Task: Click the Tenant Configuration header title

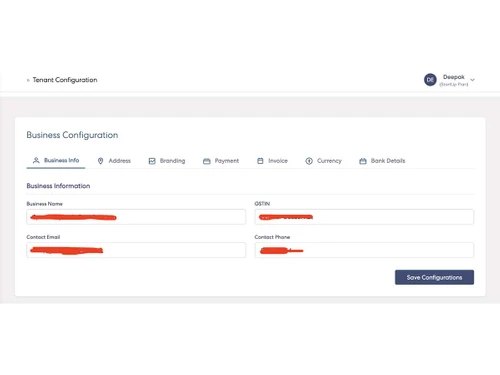Action: (x=65, y=80)
